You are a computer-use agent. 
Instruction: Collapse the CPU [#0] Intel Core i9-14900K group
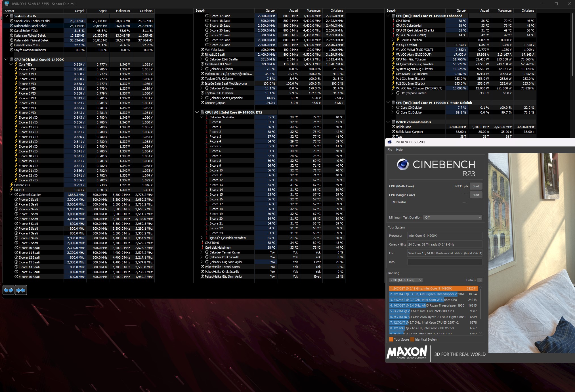6,60
